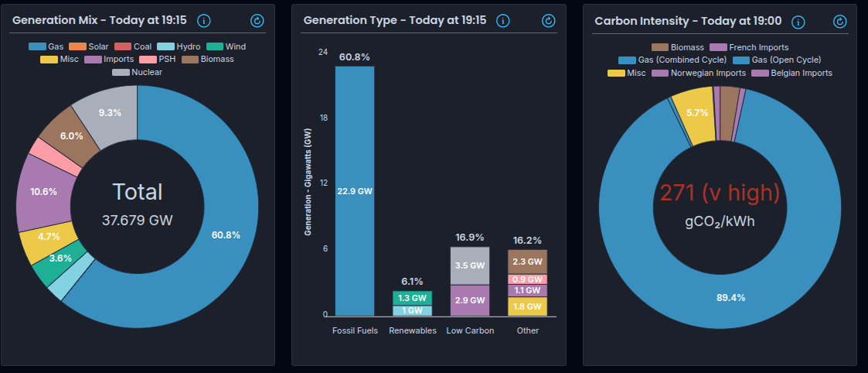Refresh the Generation Mix panel
The height and width of the screenshot is (373, 868).
pyautogui.click(x=257, y=21)
